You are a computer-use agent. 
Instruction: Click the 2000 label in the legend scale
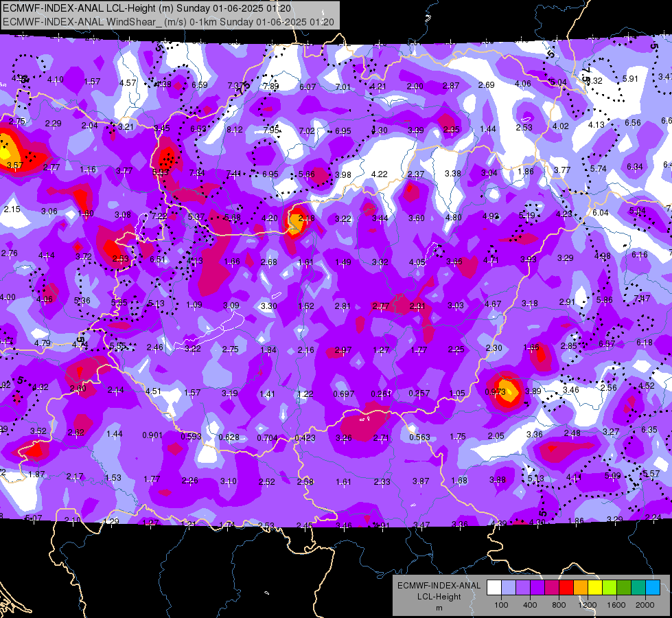(x=645, y=605)
